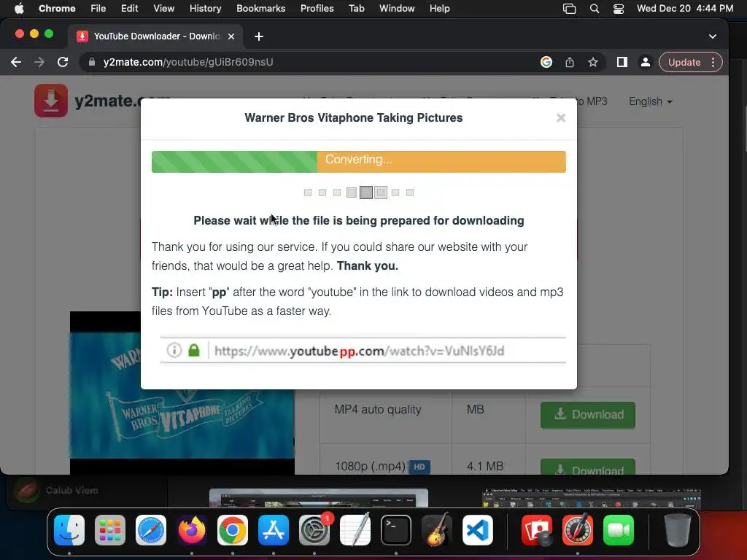Download the MP4 auto quality file
The height and width of the screenshot is (560, 747).
[x=587, y=415]
